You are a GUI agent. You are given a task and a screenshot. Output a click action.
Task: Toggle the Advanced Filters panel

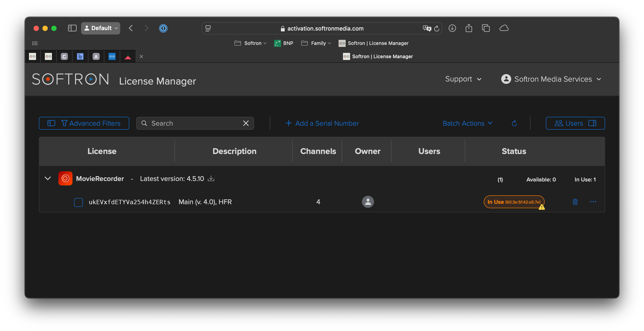[x=84, y=123]
